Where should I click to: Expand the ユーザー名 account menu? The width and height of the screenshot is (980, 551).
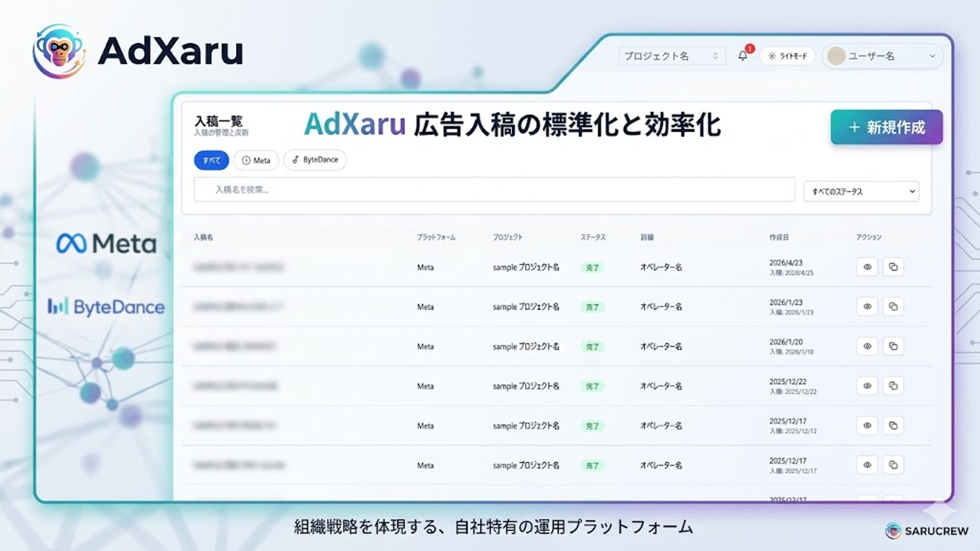tap(883, 56)
